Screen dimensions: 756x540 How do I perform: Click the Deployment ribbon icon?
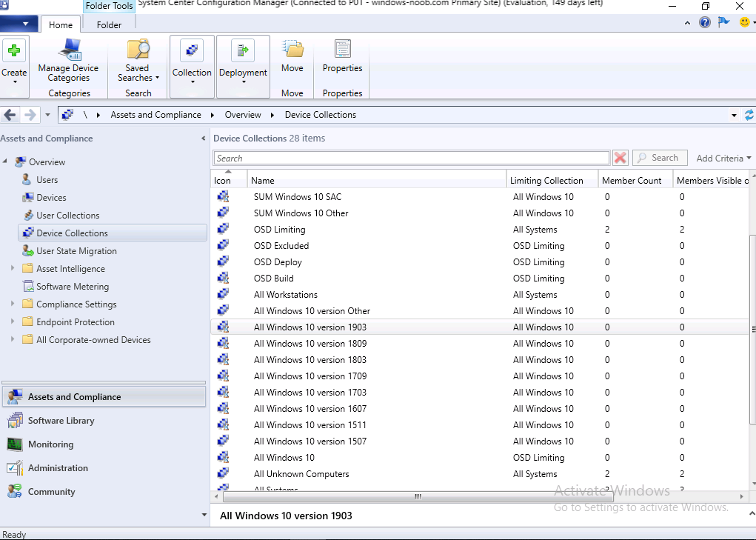(x=243, y=50)
